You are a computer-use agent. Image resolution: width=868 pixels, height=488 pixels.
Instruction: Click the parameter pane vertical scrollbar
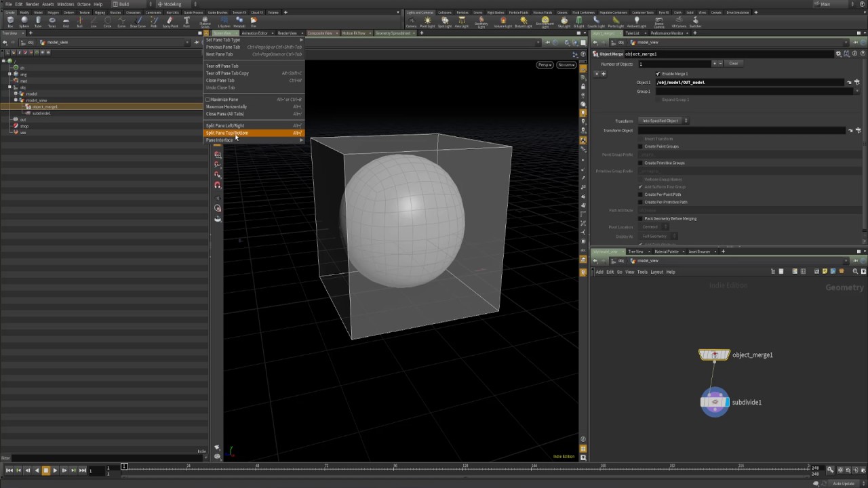(x=865, y=146)
